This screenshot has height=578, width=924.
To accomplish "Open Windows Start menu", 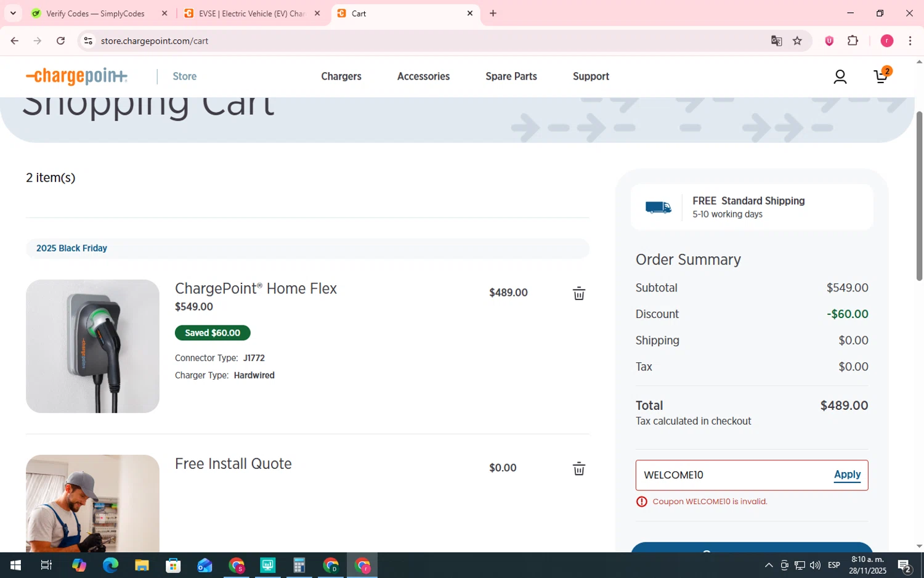I will pyautogui.click(x=15, y=565).
